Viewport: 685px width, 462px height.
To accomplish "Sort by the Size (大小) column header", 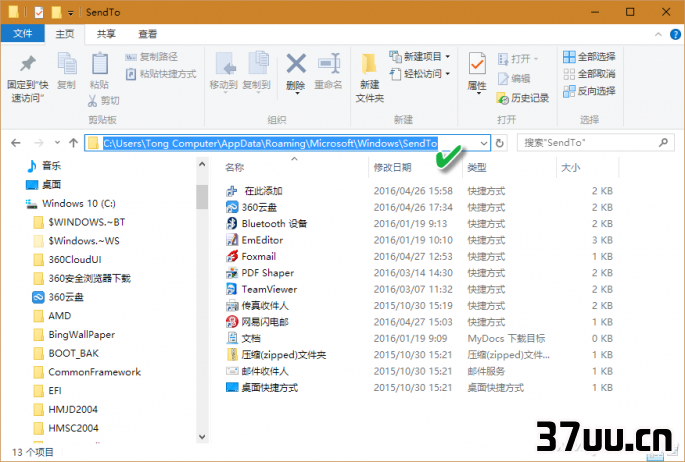I will click(571, 167).
